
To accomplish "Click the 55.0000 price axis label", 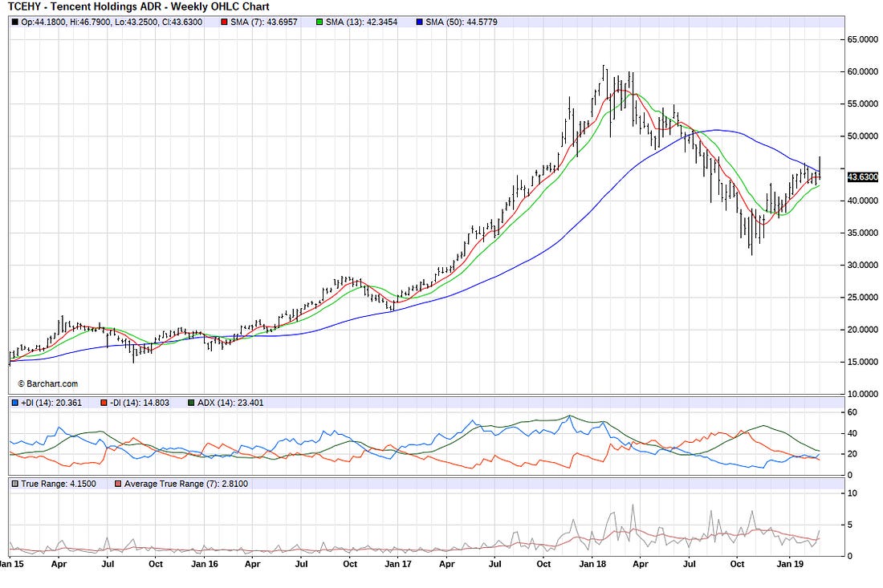I will click(863, 103).
